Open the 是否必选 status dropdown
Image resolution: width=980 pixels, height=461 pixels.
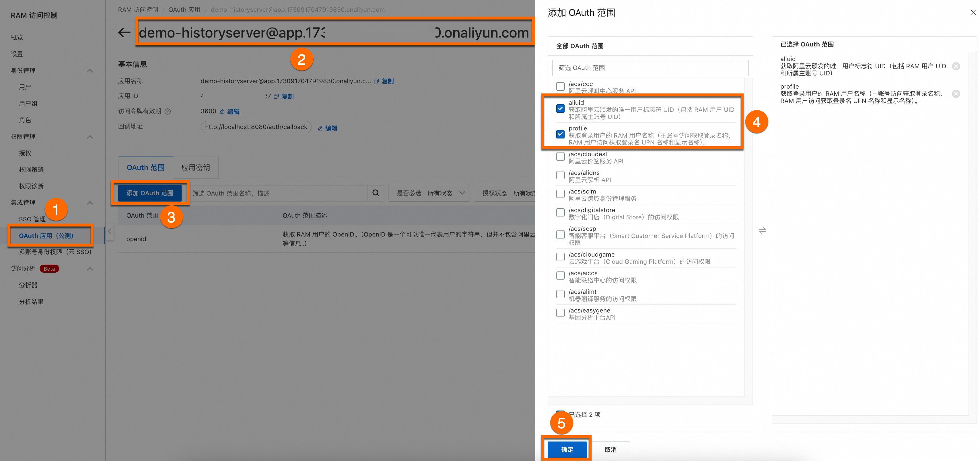(x=429, y=193)
